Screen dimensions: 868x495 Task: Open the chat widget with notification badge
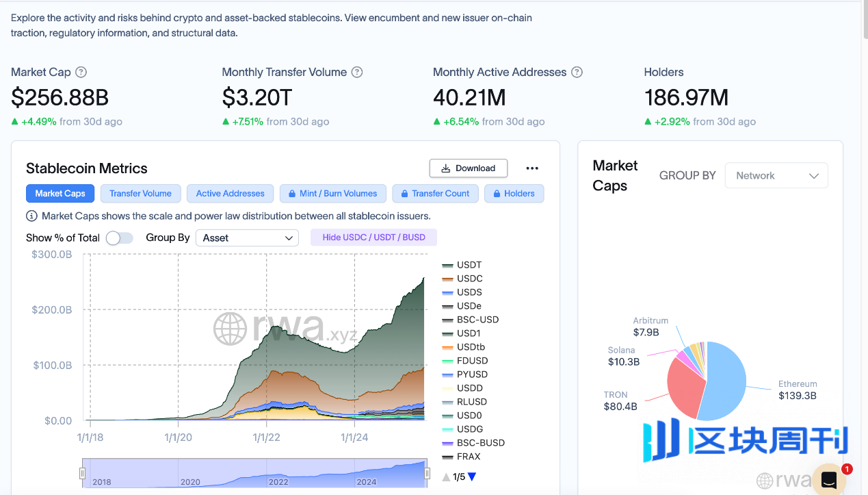pyautogui.click(x=829, y=479)
